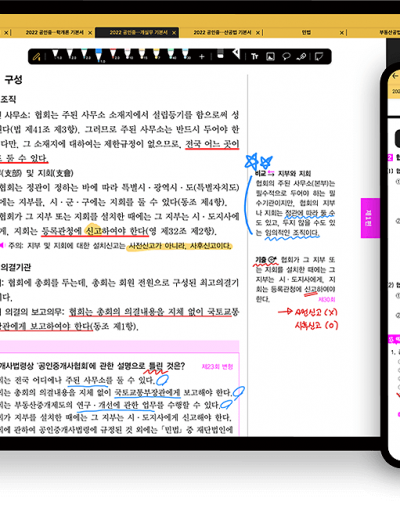Pick the white pen labeled 1.0
Image resolution: width=400 pixels, height=516 pixels.
point(56,55)
